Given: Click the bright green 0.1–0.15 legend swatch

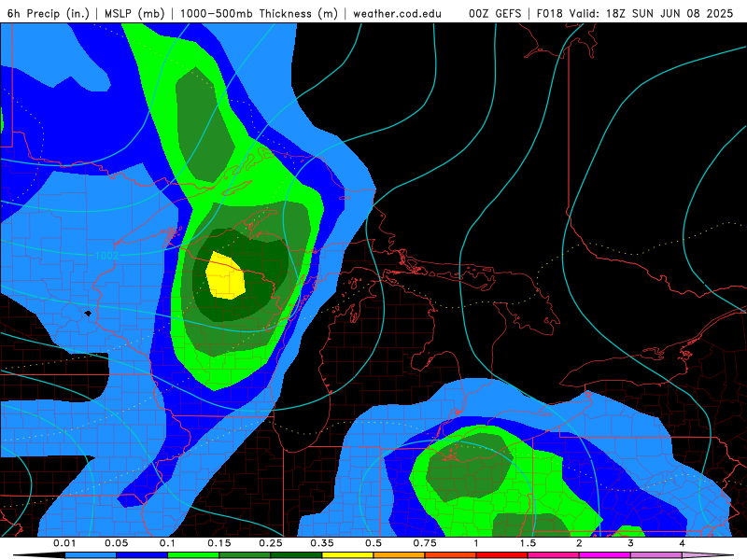Looking at the screenshot, I should coord(193,555).
